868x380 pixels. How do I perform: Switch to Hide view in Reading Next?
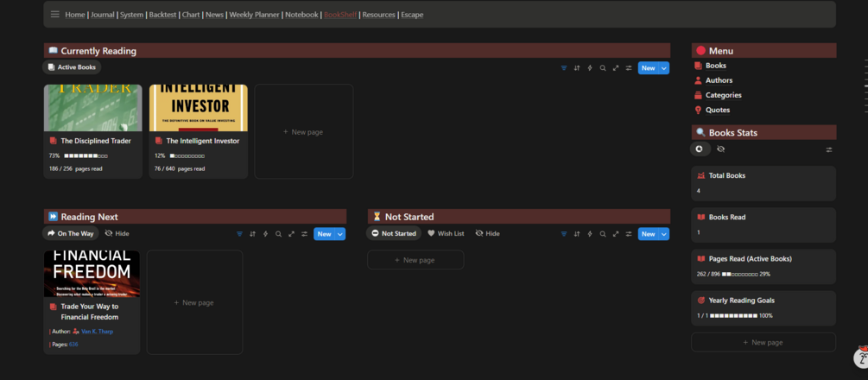(117, 234)
